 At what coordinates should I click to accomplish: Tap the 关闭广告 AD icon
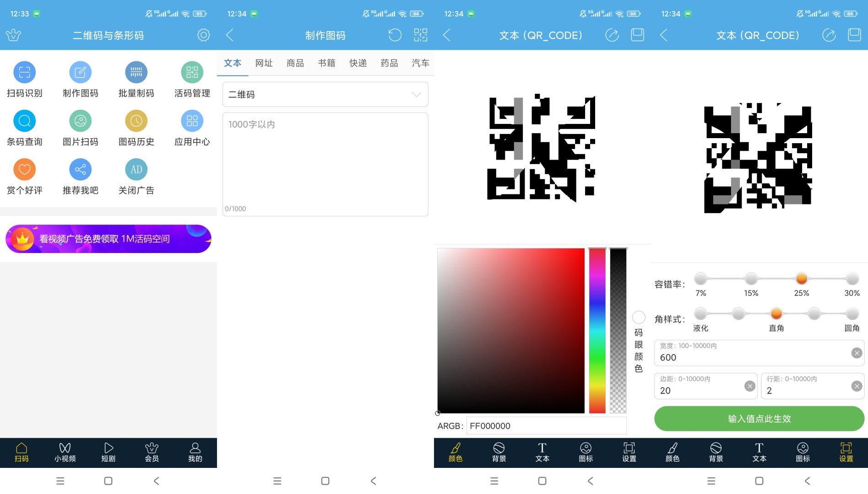click(136, 169)
